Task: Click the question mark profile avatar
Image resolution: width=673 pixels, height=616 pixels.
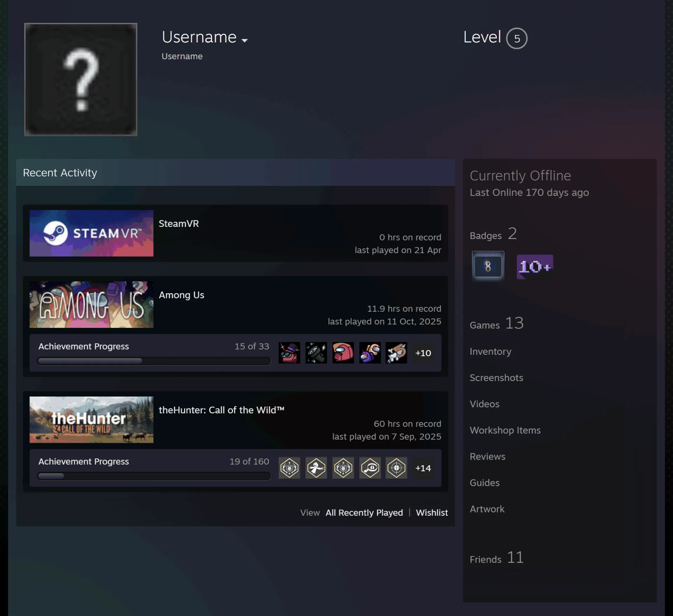Action: [81, 79]
